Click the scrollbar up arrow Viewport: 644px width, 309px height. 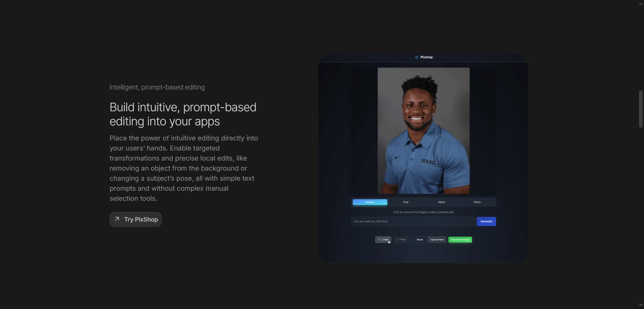click(641, 4)
